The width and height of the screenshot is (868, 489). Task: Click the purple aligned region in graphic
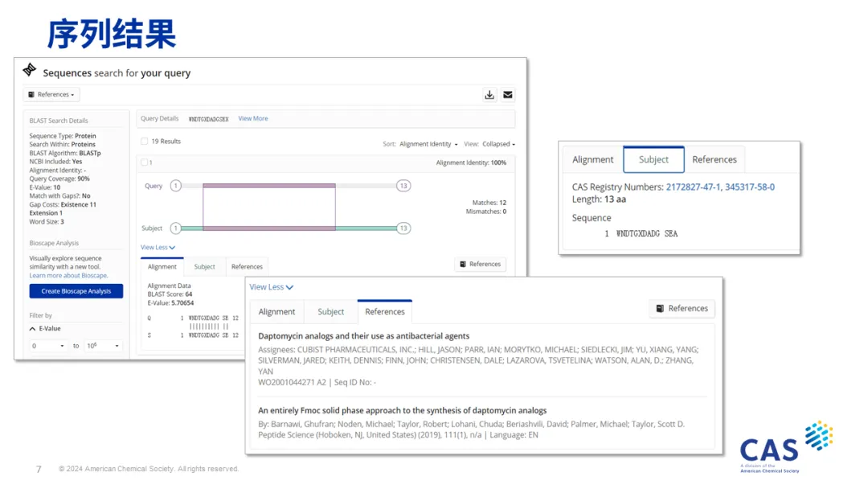(269, 208)
